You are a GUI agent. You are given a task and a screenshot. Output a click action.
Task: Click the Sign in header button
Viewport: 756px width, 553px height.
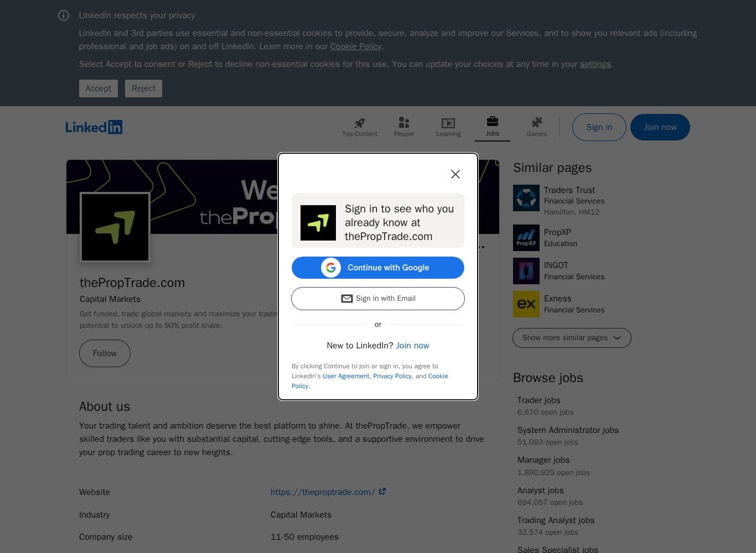[599, 127]
